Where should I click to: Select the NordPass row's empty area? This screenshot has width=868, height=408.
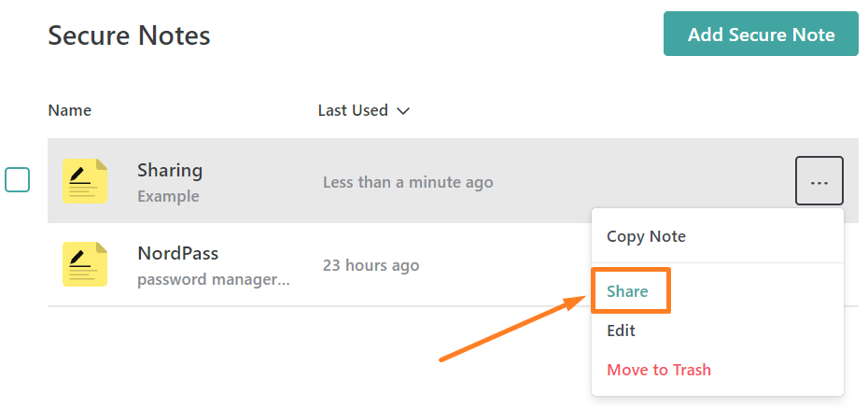point(498,264)
